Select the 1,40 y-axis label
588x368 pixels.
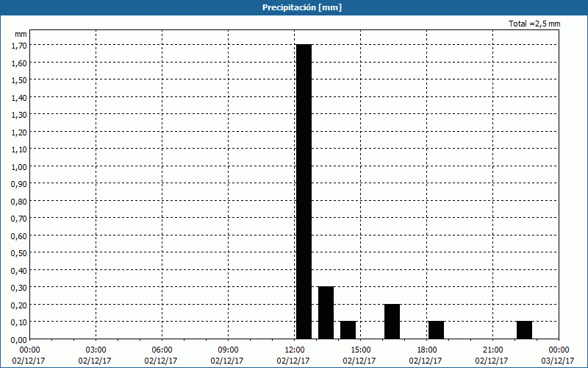19,98
